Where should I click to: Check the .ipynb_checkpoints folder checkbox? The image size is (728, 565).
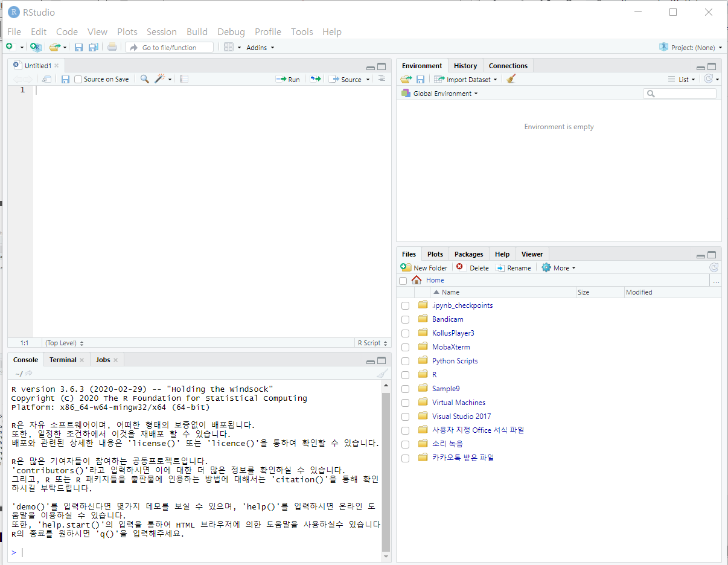(406, 305)
